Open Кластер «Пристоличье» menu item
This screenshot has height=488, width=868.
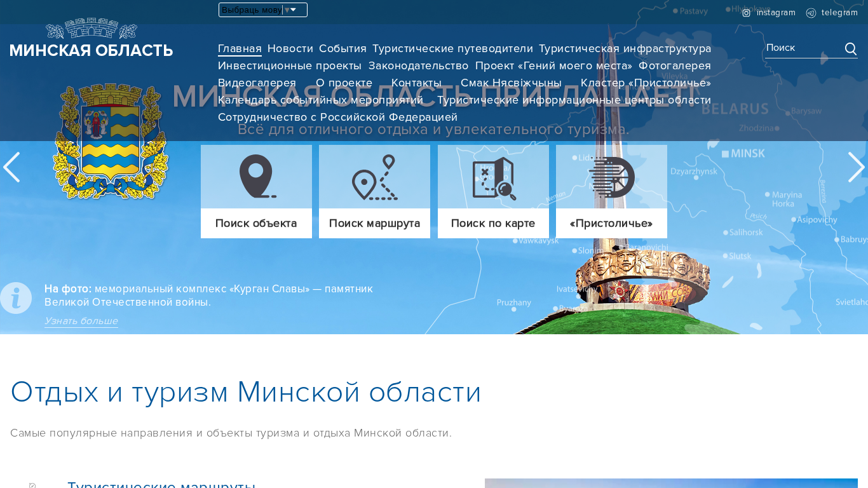tap(646, 83)
